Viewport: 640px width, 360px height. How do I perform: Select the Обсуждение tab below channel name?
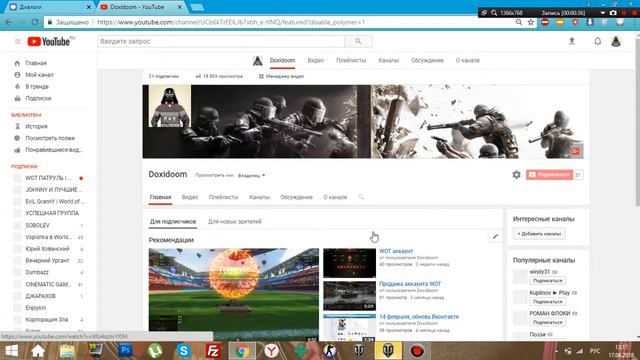point(296,197)
